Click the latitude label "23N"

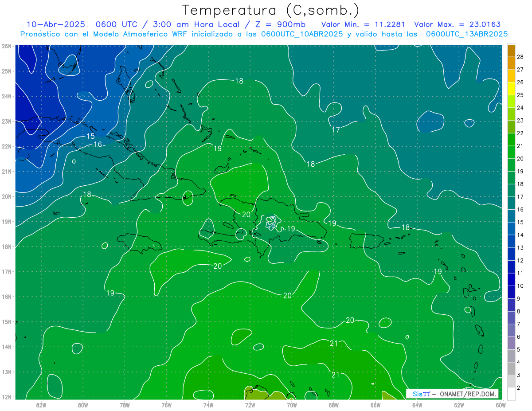6,121
